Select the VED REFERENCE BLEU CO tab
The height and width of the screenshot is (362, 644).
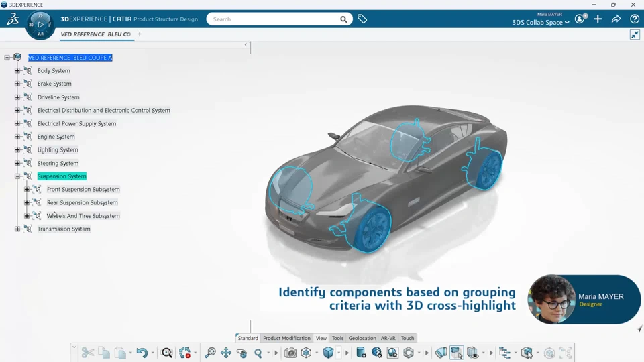pyautogui.click(x=96, y=34)
